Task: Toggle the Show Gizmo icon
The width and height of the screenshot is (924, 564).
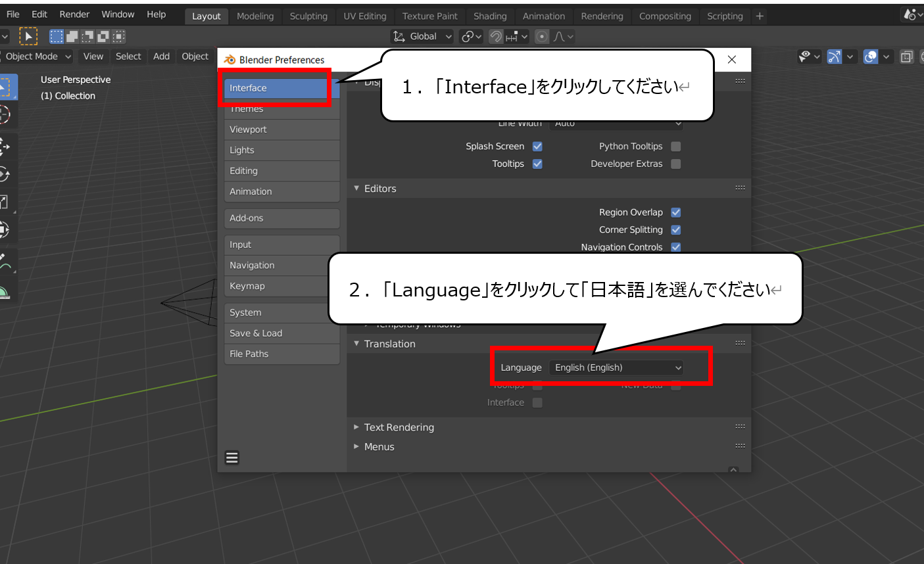Action: (x=834, y=57)
